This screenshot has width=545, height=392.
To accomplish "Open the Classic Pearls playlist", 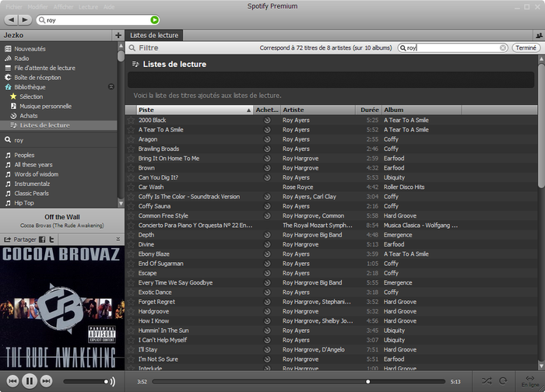I will click(31, 194).
